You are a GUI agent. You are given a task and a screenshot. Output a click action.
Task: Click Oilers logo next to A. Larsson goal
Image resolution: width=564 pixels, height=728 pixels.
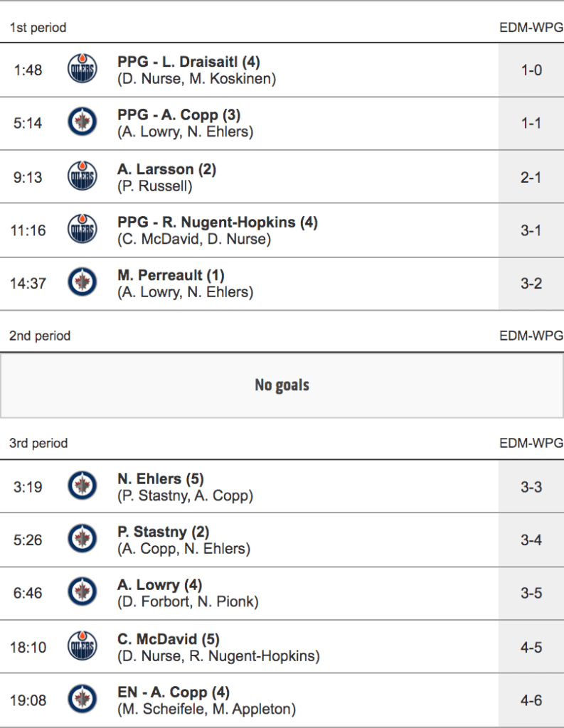[82, 176]
